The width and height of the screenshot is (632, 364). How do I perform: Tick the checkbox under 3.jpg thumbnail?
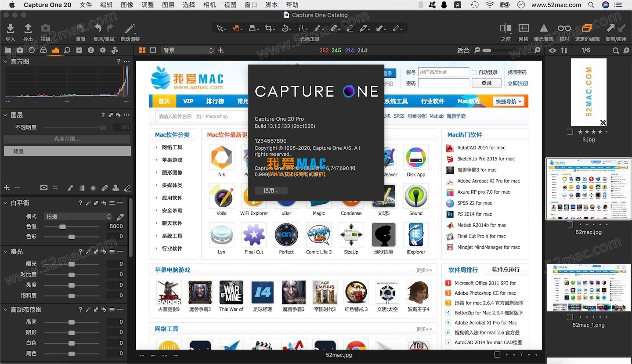[x=570, y=132]
